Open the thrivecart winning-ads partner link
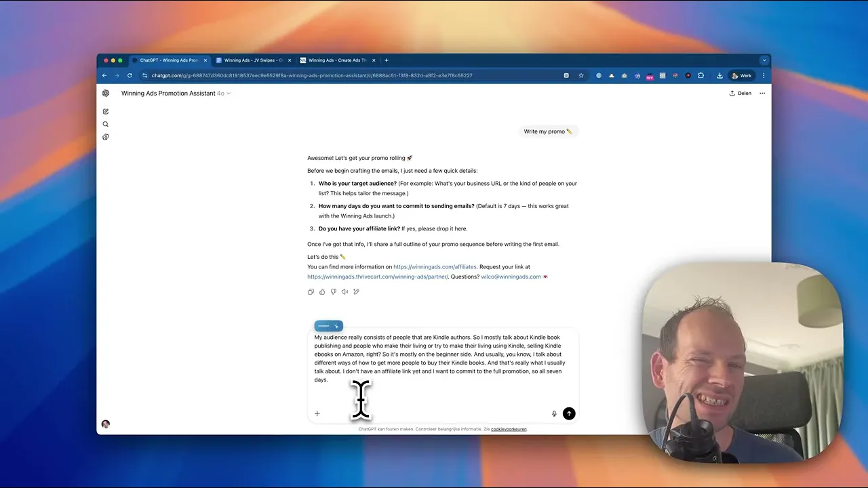 (x=377, y=277)
